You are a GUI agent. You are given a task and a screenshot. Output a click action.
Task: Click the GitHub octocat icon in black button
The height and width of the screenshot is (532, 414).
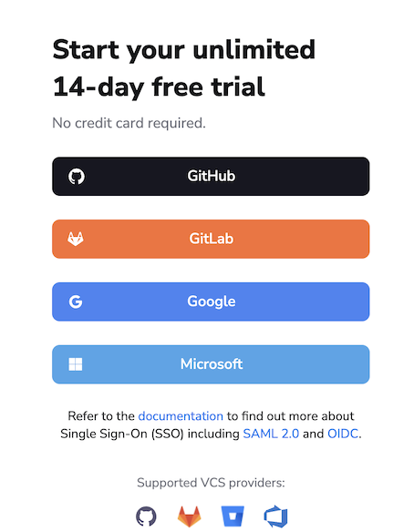click(77, 177)
